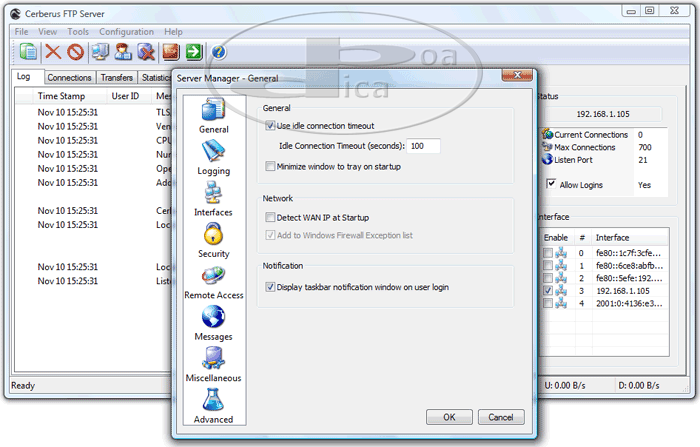Enable Minimize window to tray on startup

coord(271,166)
